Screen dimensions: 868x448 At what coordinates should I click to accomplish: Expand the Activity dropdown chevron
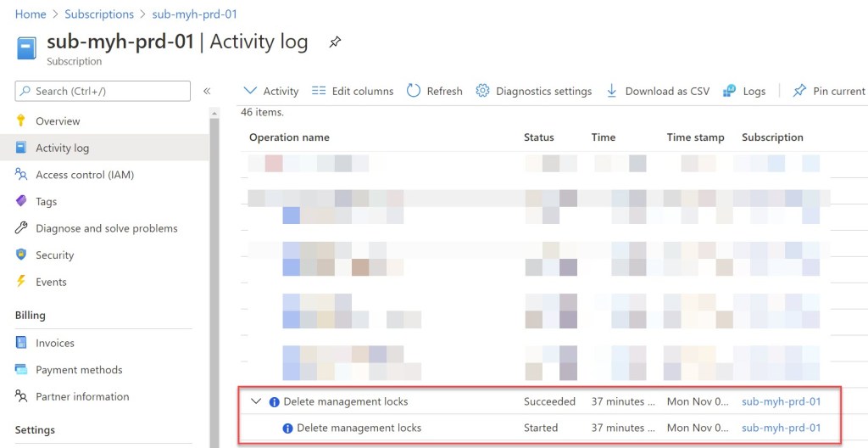(x=250, y=91)
